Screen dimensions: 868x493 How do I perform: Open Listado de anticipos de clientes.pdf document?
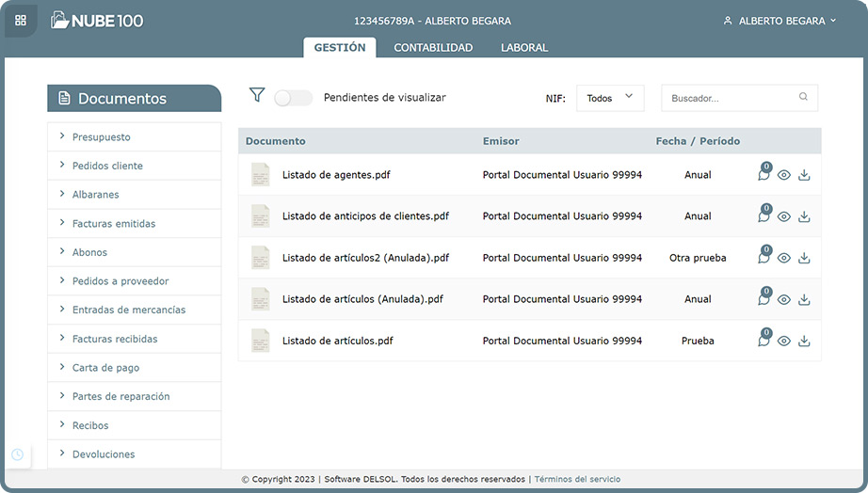(365, 216)
